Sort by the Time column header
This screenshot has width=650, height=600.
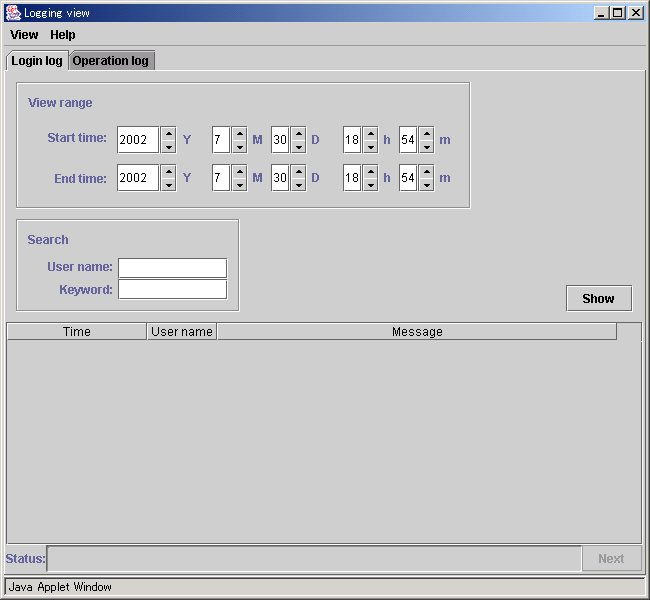[x=77, y=332]
